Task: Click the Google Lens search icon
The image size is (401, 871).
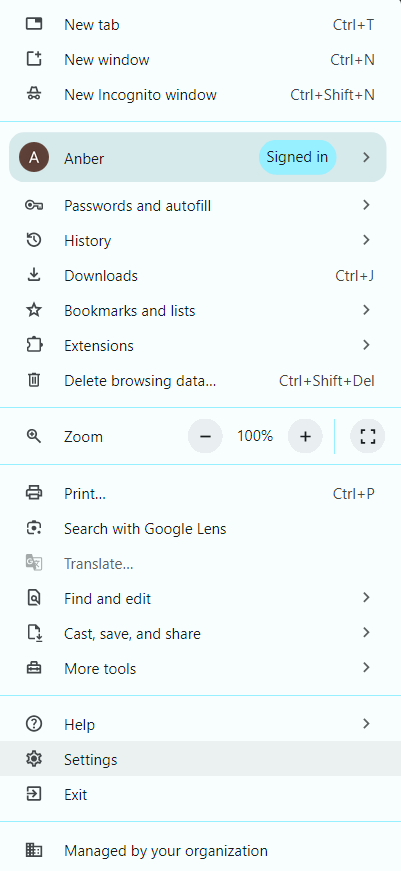Action: [x=34, y=528]
